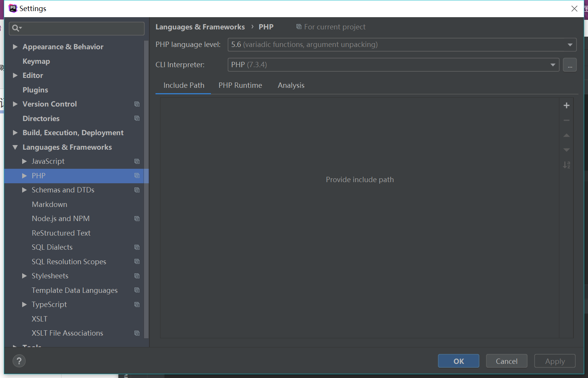Viewport: 588px width, 378px height.
Task: Click the help question mark icon
Action: (x=19, y=361)
